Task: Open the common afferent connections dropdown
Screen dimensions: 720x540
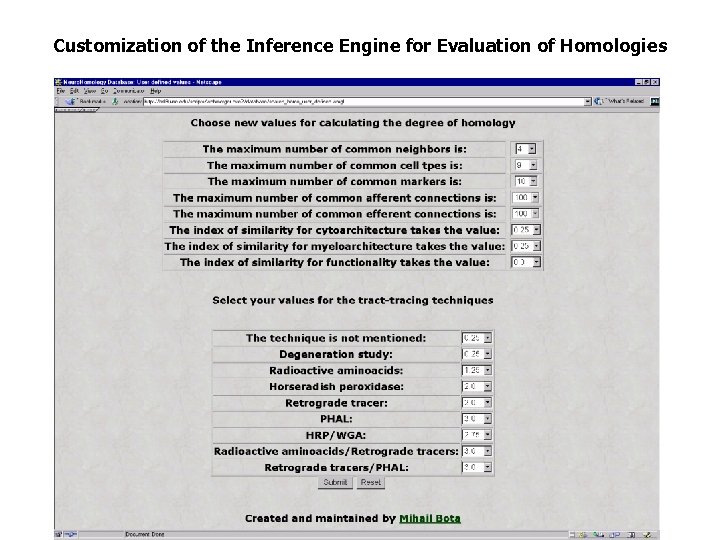Action: click(x=526, y=197)
